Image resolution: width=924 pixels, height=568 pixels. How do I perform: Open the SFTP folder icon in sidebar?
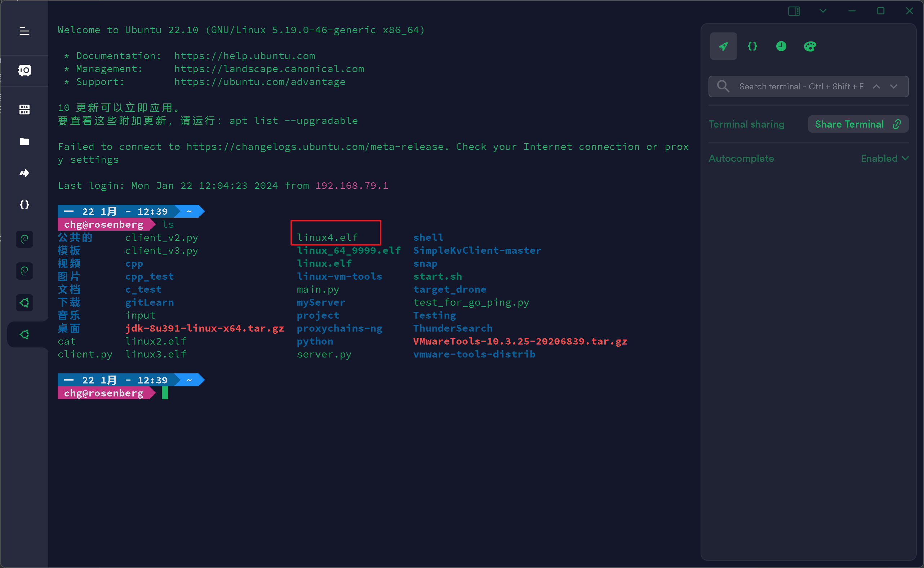coord(25,141)
